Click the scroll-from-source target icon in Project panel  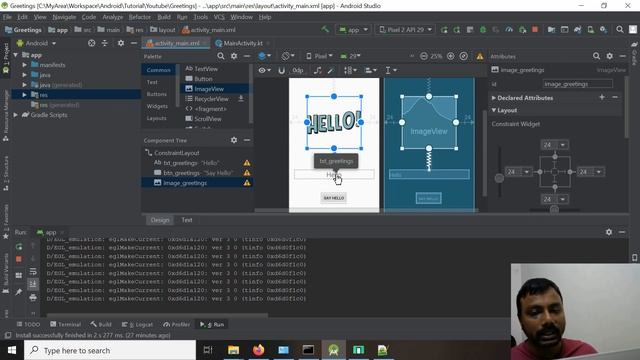[x=91, y=43]
